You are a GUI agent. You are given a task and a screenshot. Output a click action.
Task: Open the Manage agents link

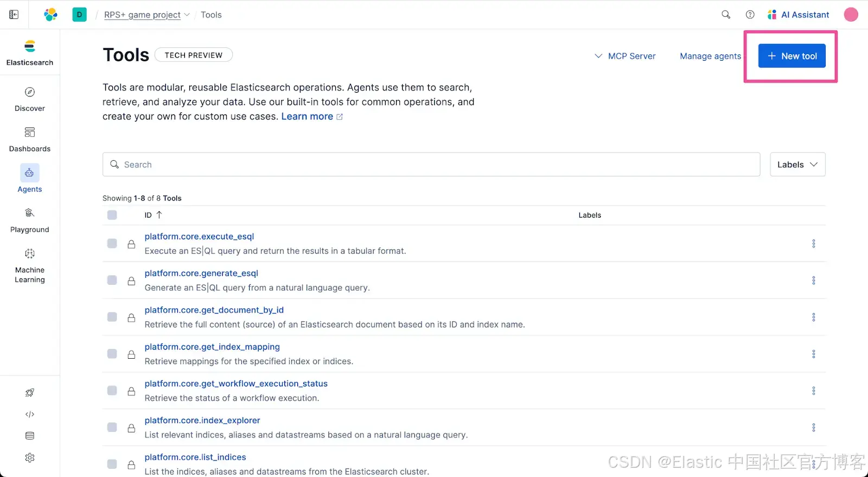point(710,56)
